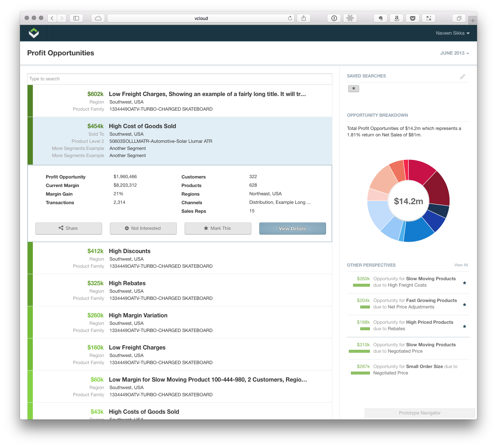The image size is (497, 448).
Task: Open the Naveen Sikka user dropdown
Action: coord(452,33)
